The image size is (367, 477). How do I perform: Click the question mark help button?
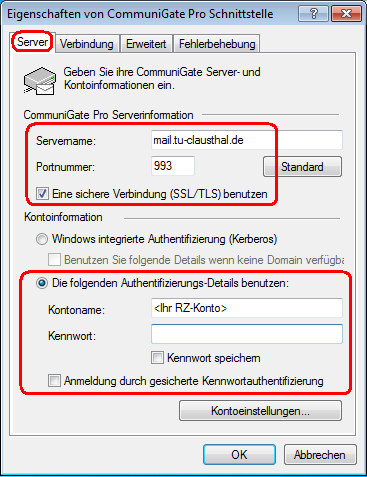313,14
